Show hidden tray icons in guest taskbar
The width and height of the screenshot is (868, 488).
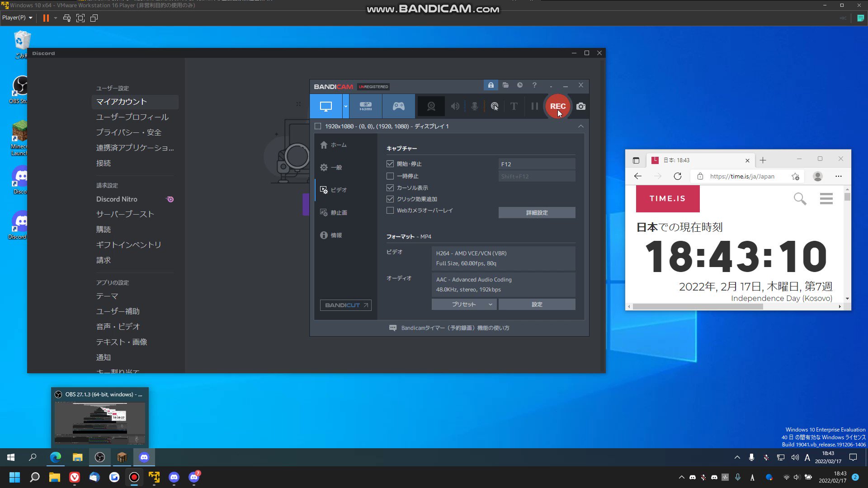[x=737, y=457]
